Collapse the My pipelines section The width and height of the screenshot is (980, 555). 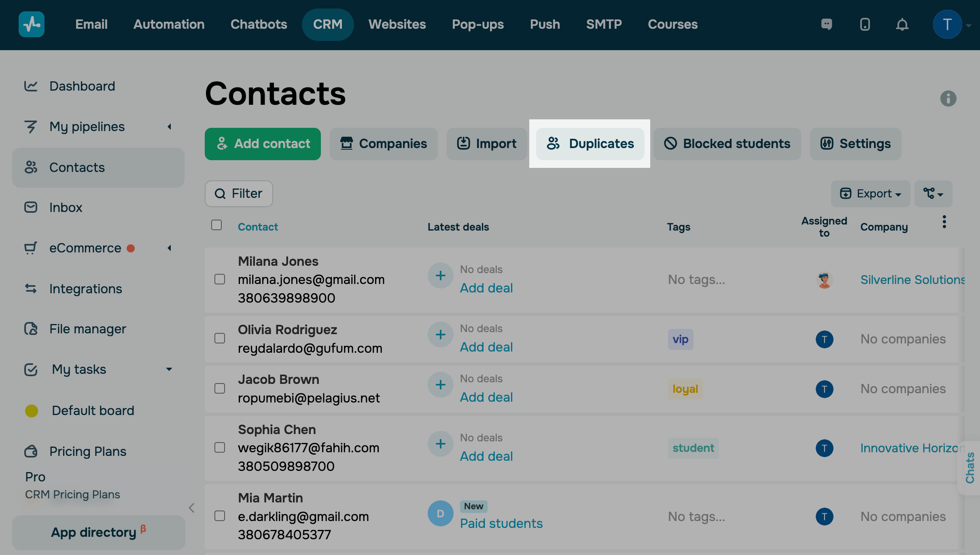click(x=170, y=127)
